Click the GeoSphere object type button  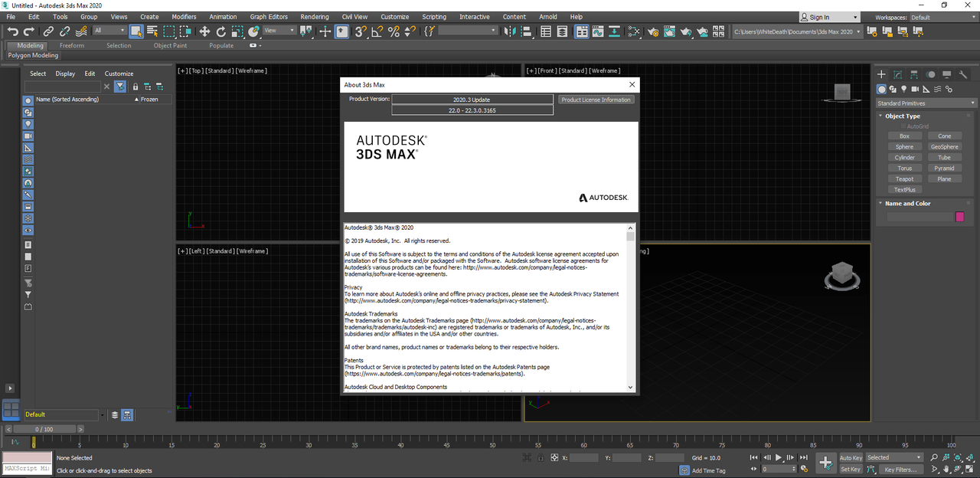pos(944,146)
